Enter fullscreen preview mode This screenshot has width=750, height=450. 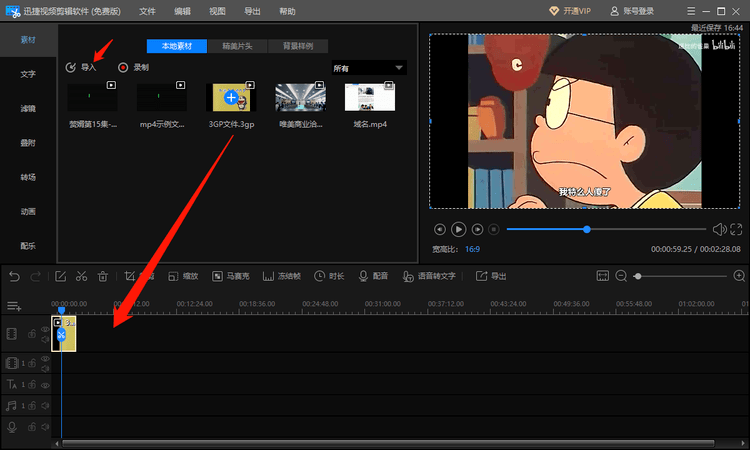pyautogui.click(x=736, y=230)
